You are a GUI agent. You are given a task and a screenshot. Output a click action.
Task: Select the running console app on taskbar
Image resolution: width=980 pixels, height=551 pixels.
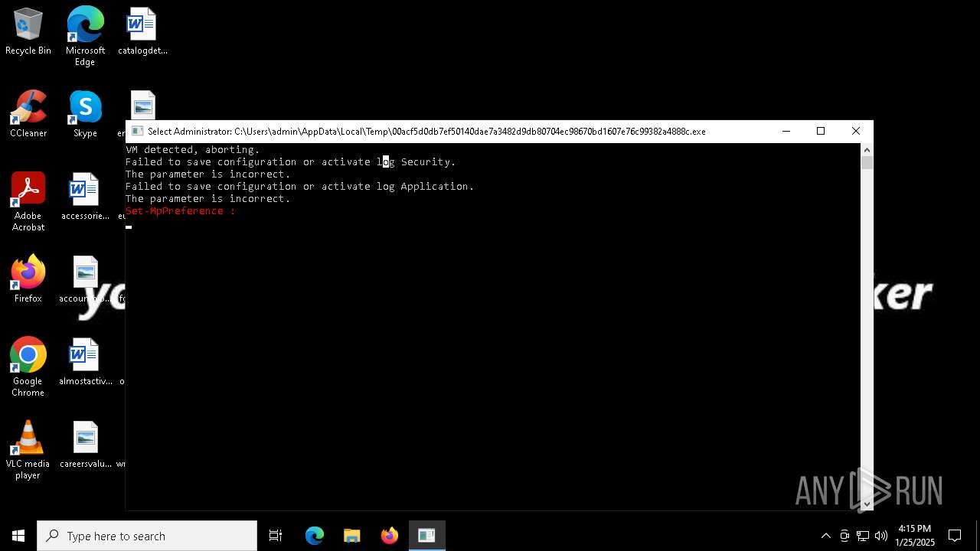(x=426, y=536)
